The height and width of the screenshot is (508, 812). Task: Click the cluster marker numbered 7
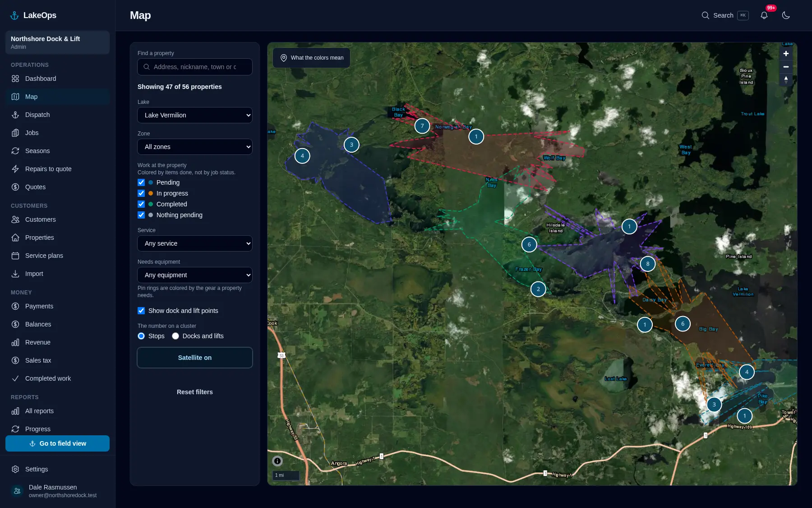tap(422, 126)
